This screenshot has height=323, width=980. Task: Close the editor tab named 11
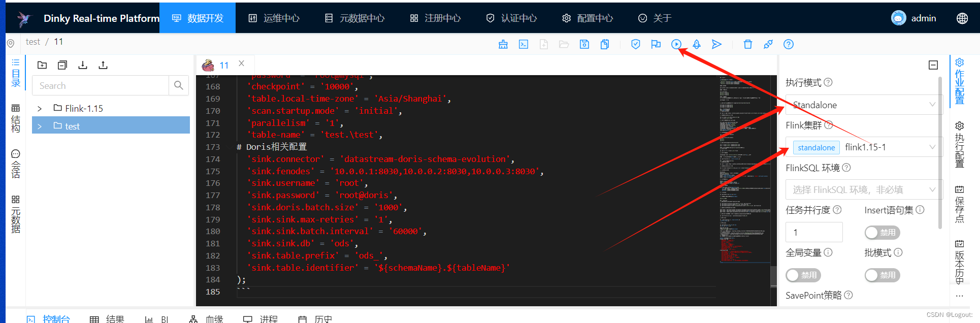(242, 63)
